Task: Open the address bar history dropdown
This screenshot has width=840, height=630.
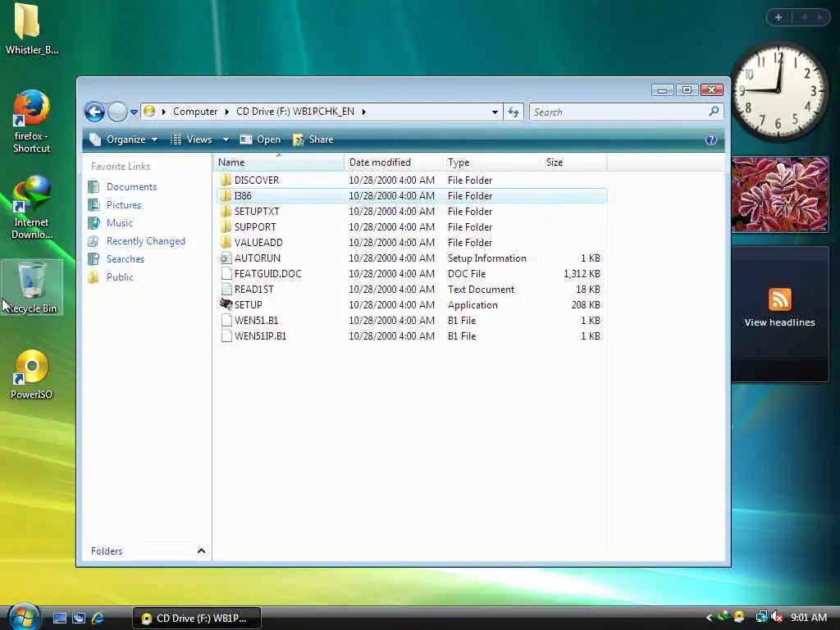Action: [x=495, y=112]
